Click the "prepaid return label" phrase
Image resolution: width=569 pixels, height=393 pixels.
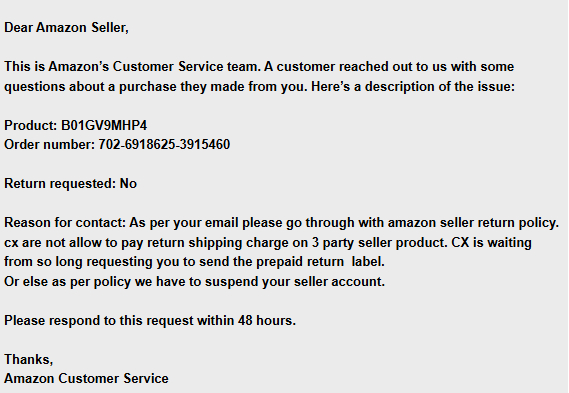point(320,262)
